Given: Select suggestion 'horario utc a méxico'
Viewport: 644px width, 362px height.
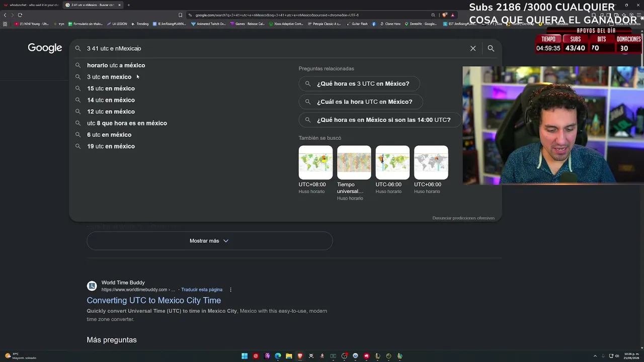Looking at the screenshot, I should click(x=116, y=65).
